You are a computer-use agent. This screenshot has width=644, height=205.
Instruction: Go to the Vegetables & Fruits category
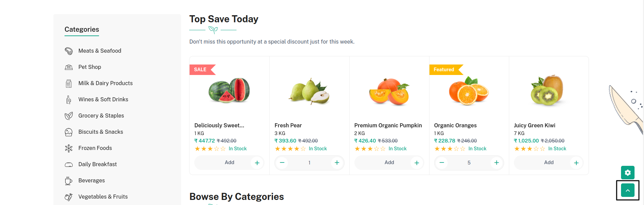pyautogui.click(x=103, y=197)
